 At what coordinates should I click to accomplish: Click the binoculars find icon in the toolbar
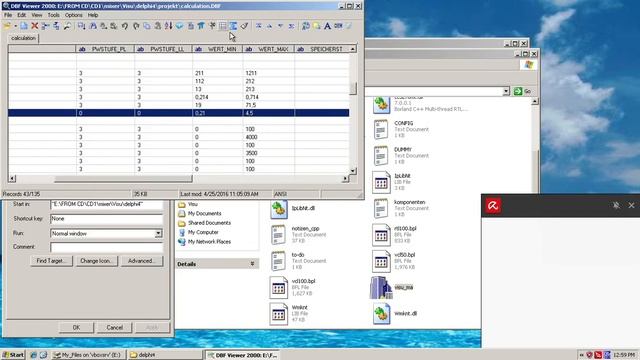coord(93,26)
